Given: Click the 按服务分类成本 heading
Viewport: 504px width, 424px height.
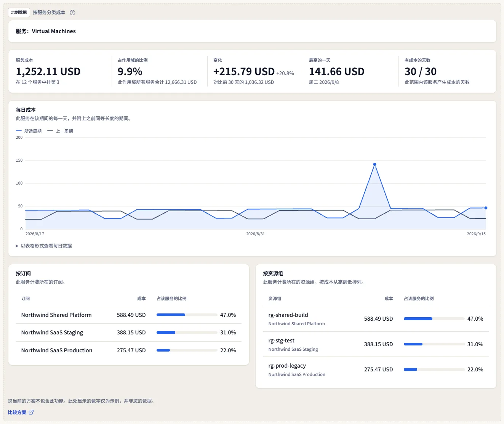Looking at the screenshot, I should click(x=49, y=13).
